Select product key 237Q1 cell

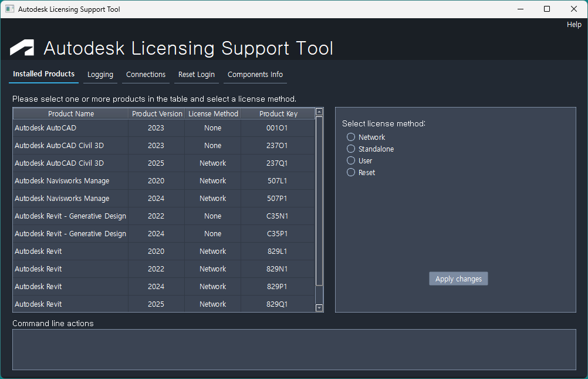tap(277, 163)
